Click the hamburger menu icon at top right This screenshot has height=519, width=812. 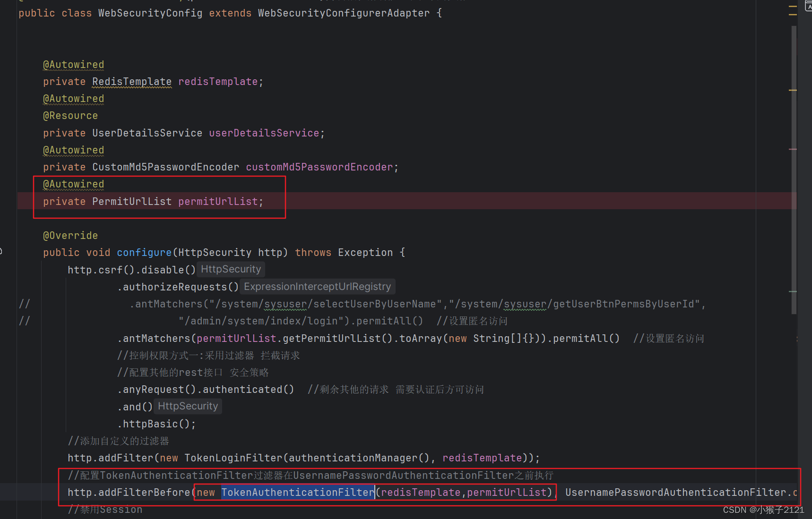pos(793,11)
